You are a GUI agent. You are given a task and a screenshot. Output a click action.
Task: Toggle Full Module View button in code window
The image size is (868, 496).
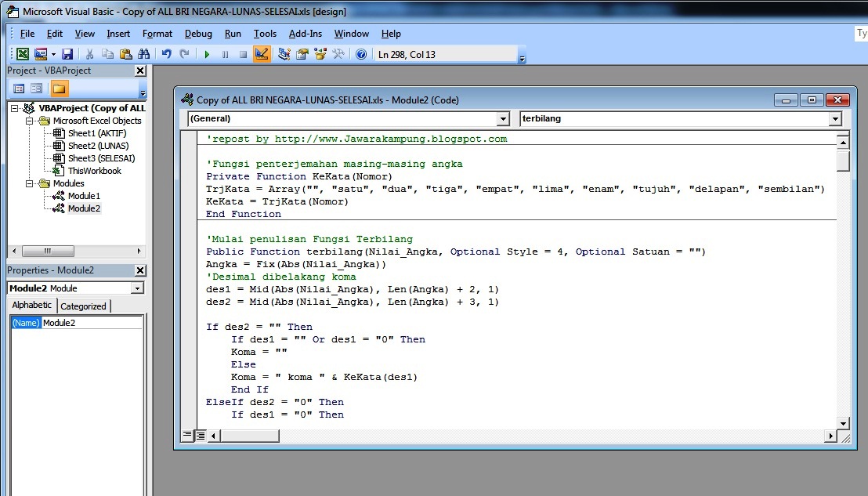tap(200, 436)
